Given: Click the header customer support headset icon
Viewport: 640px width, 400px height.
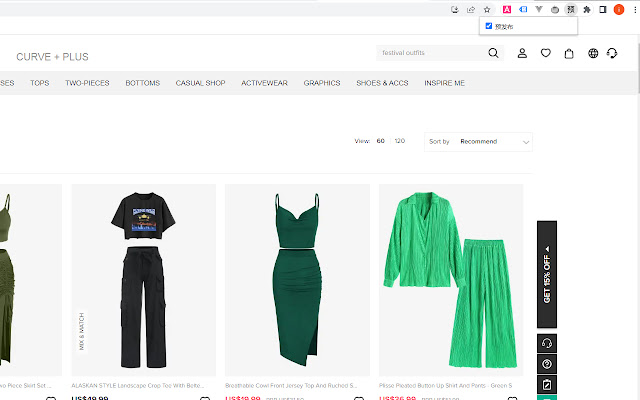Looking at the screenshot, I should tap(612, 53).
